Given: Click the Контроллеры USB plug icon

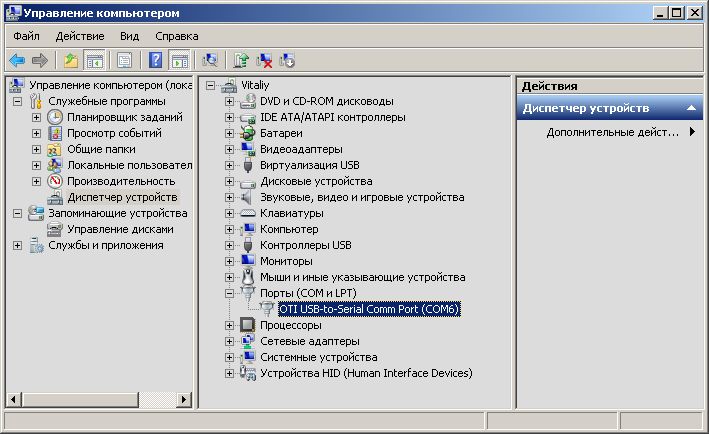Looking at the screenshot, I should [x=248, y=245].
